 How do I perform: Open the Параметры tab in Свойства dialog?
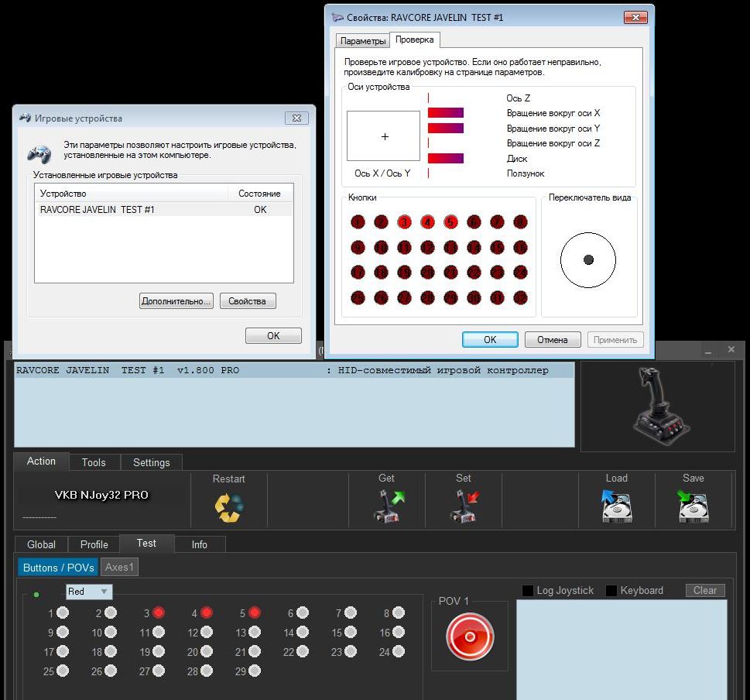point(363,41)
